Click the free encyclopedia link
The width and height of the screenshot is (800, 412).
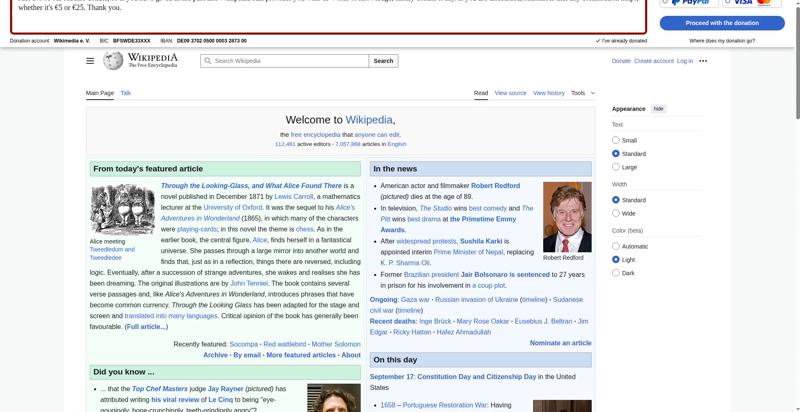point(315,135)
